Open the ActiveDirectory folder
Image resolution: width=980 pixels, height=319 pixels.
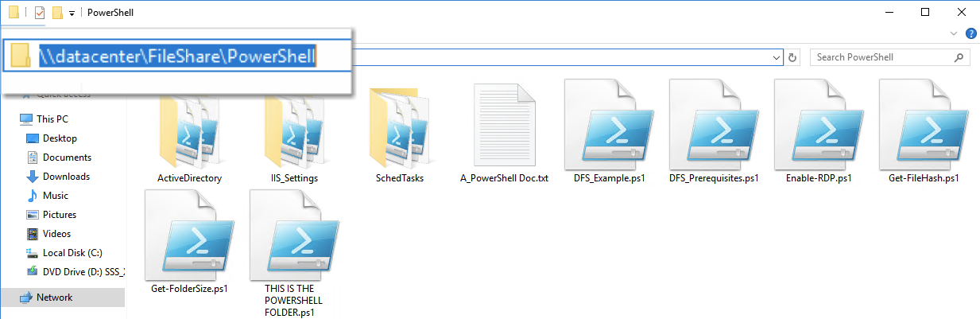pyautogui.click(x=189, y=130)
